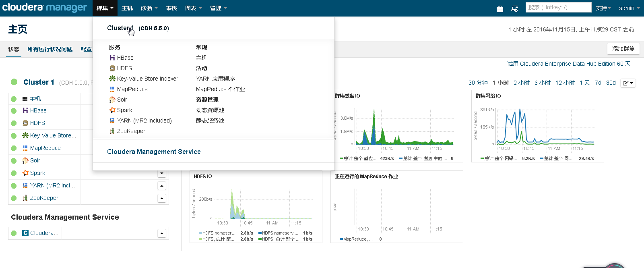The width and height of the screenshot is (644, 268).
Task: Click the Solr icon in the dropdown menu
Action: click(112, 100)
